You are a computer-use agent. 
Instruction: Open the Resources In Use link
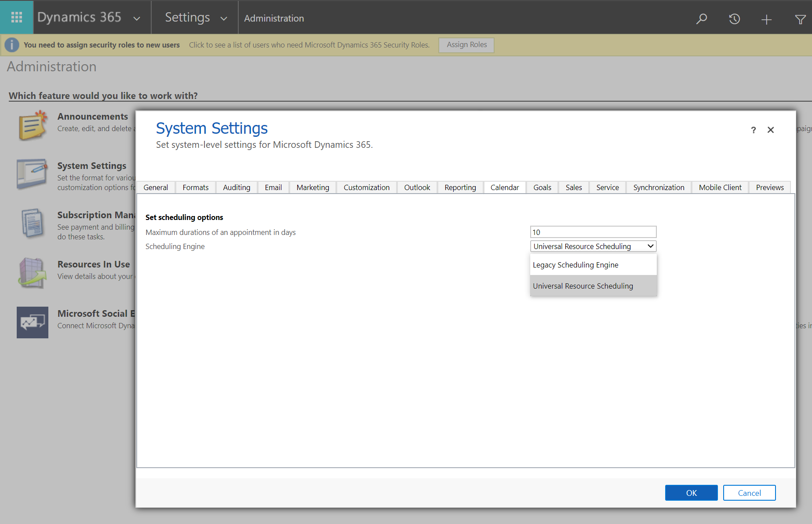pyautogui.click(x=94, y=264)
